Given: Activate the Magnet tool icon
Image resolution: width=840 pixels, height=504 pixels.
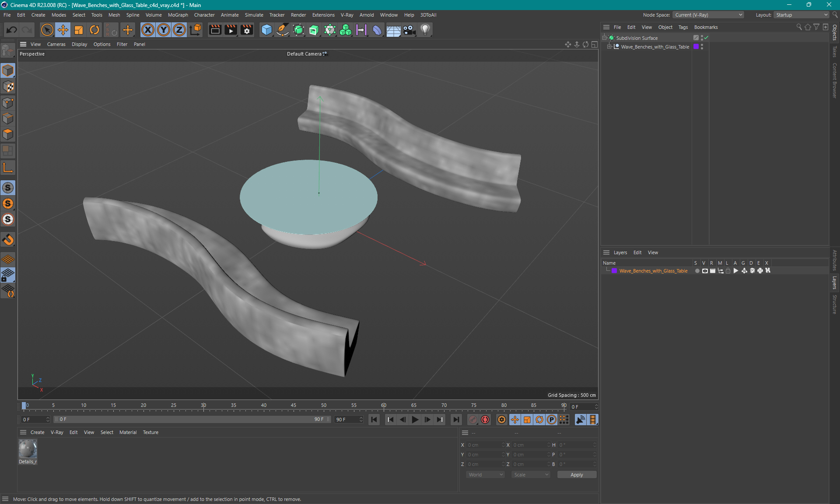Looking at the screenshot, I should (x=8, y=239).
